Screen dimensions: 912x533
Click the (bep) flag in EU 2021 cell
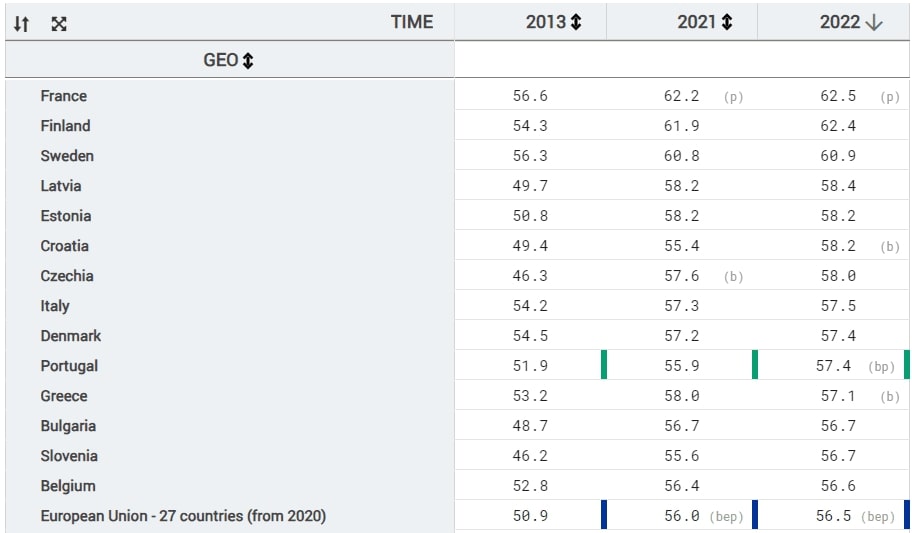(x=727, y=517)
